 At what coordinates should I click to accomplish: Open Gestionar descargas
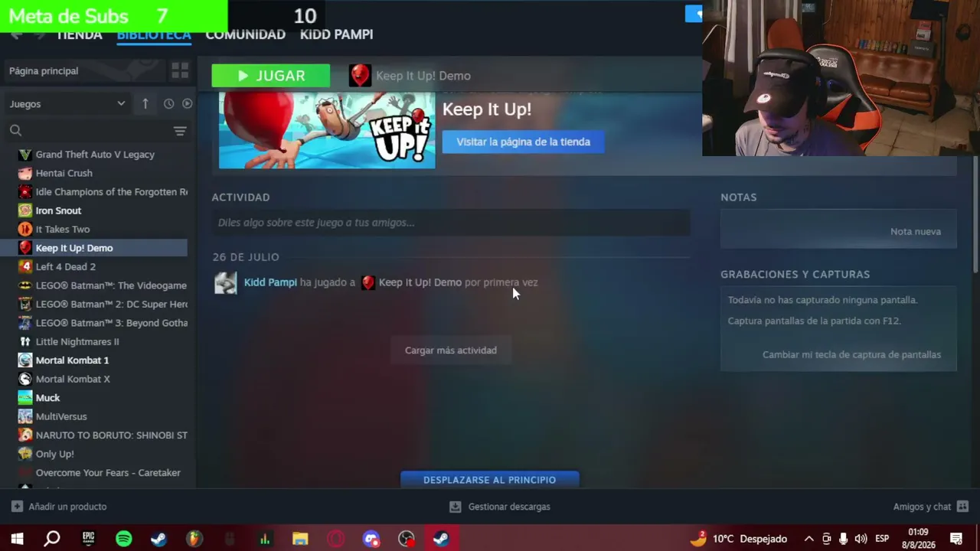click(x=499, y=507)
